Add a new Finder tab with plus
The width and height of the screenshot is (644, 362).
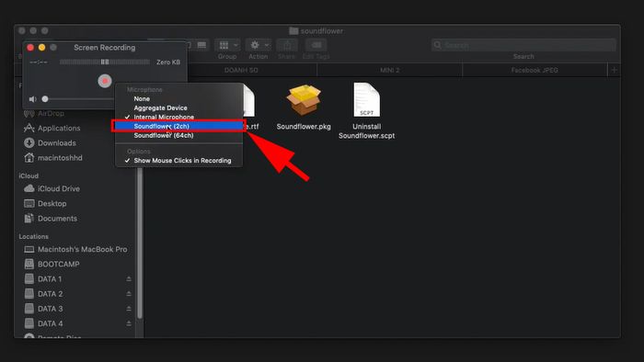(614, 70)
